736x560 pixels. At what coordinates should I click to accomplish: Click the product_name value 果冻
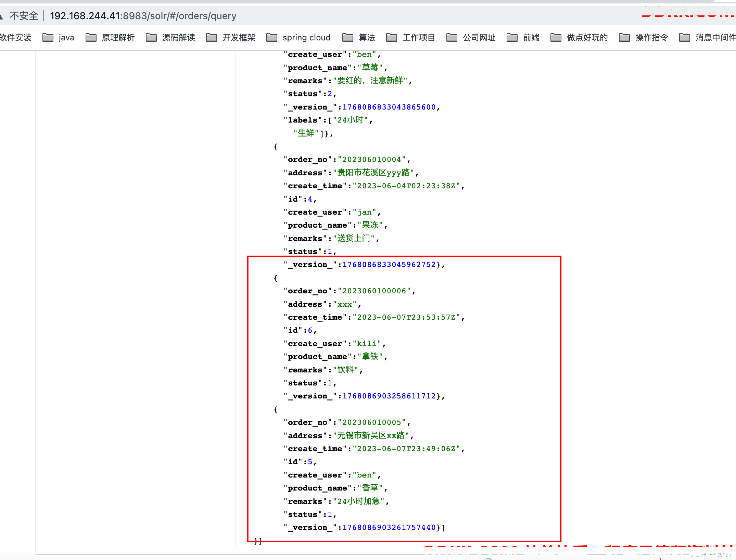click(x=370, y=225)
